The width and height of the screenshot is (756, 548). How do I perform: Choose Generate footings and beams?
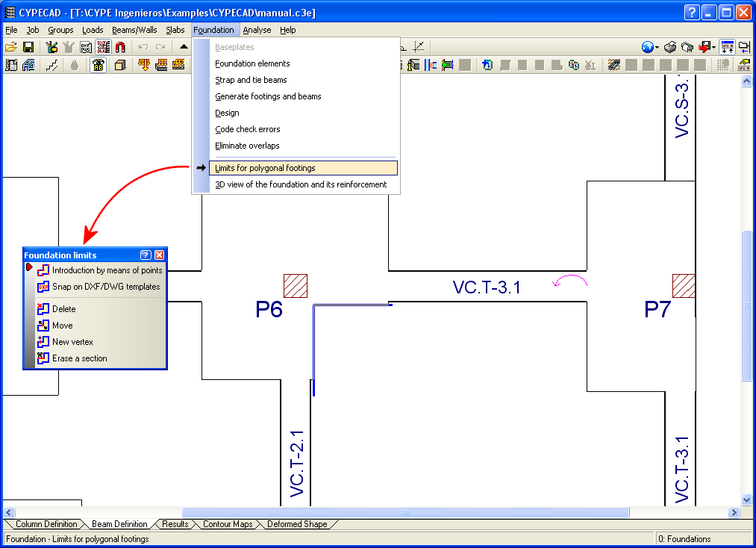point(303,96)
